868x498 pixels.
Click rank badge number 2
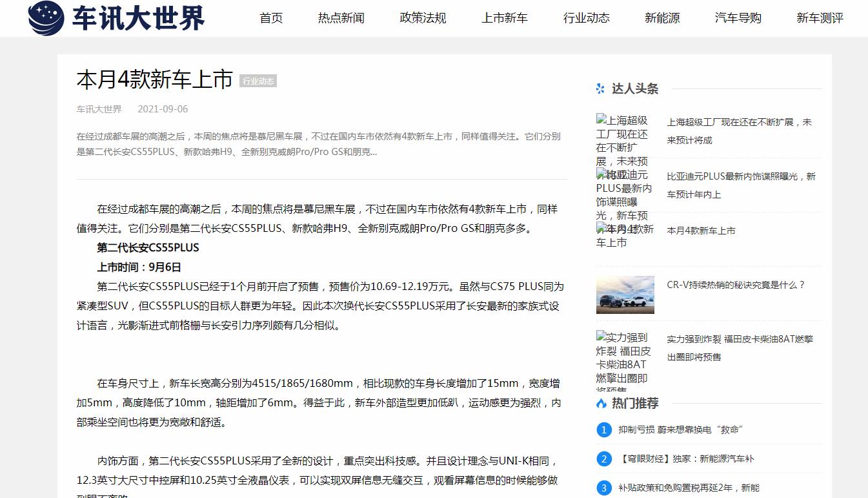604,459
